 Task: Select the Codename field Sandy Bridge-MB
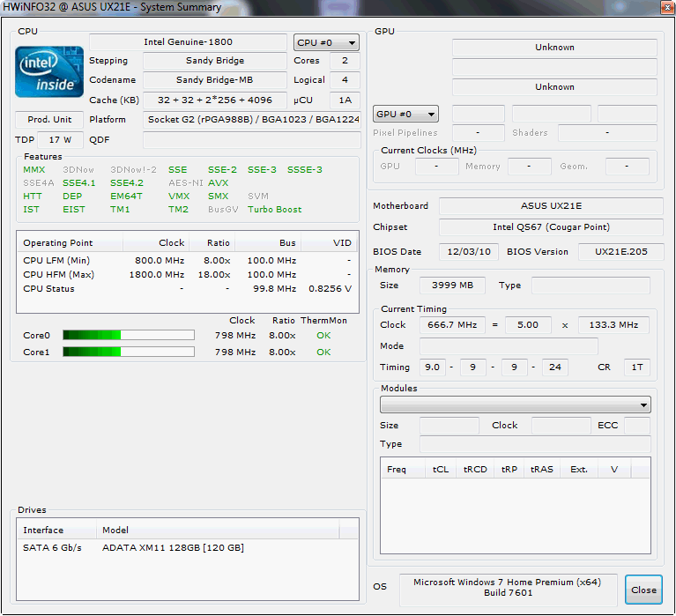[215, 80]
